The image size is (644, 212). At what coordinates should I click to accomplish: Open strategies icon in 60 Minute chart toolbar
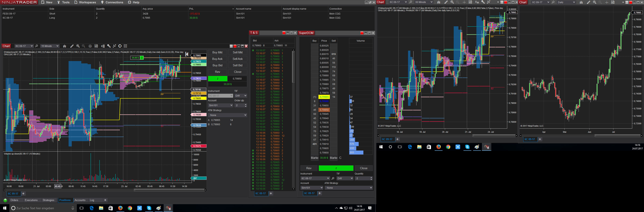(x=489, y=2)
